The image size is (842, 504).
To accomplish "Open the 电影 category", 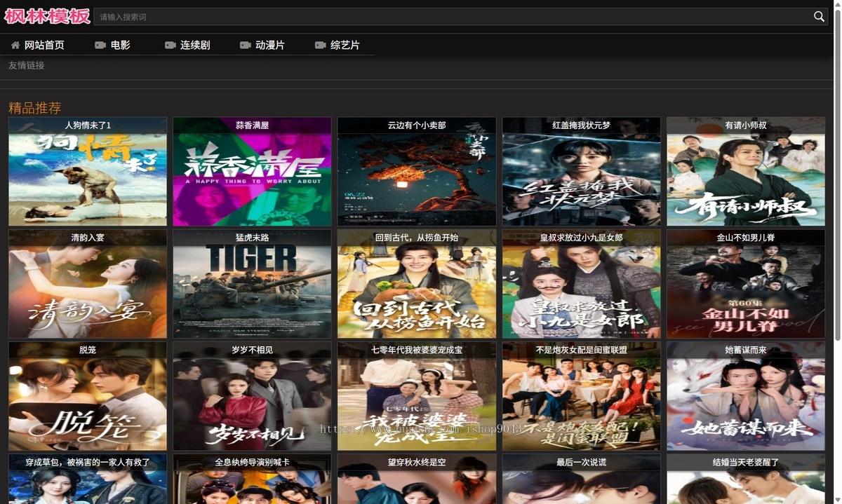I will click(x=121, y=45).
